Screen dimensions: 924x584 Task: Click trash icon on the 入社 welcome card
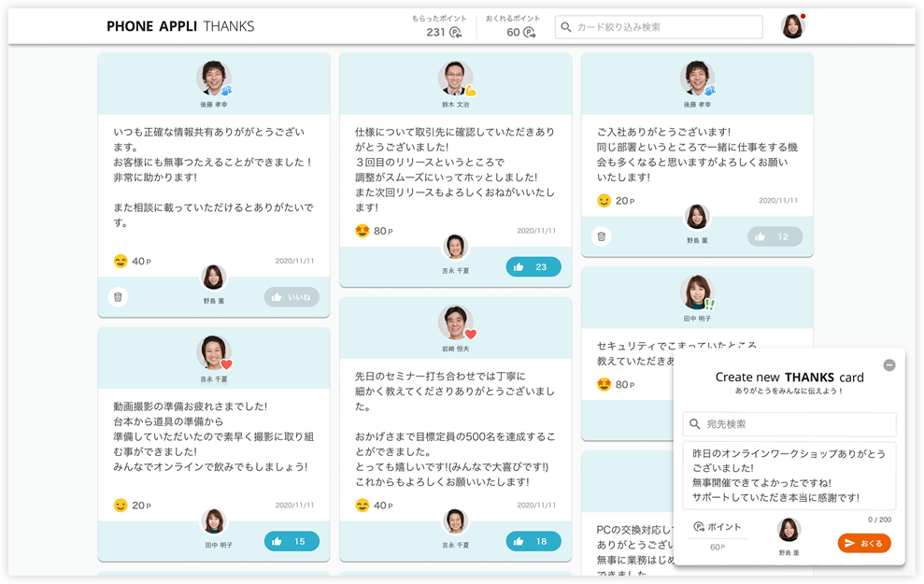(x=602, y=236)
